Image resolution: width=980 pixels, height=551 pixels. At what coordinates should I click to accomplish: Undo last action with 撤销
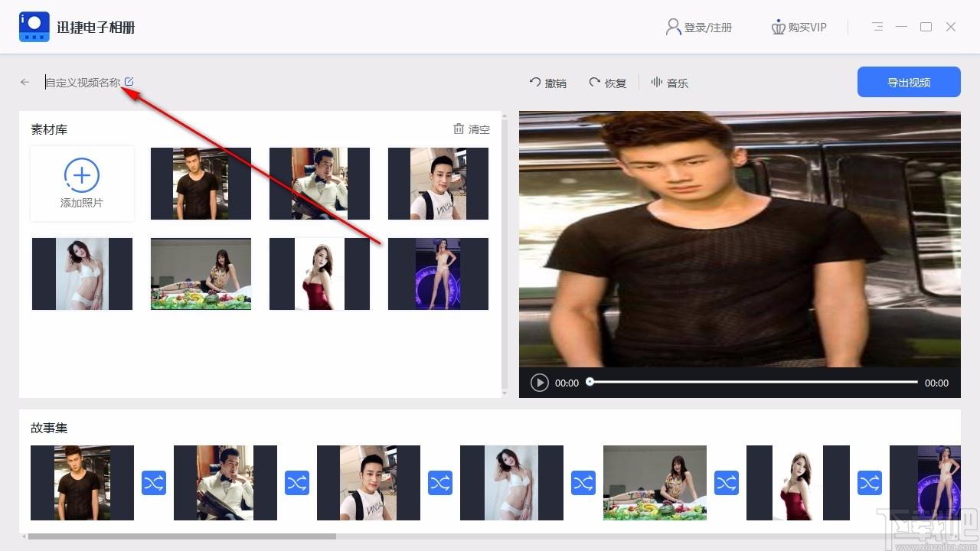click(x=548, y=83)
